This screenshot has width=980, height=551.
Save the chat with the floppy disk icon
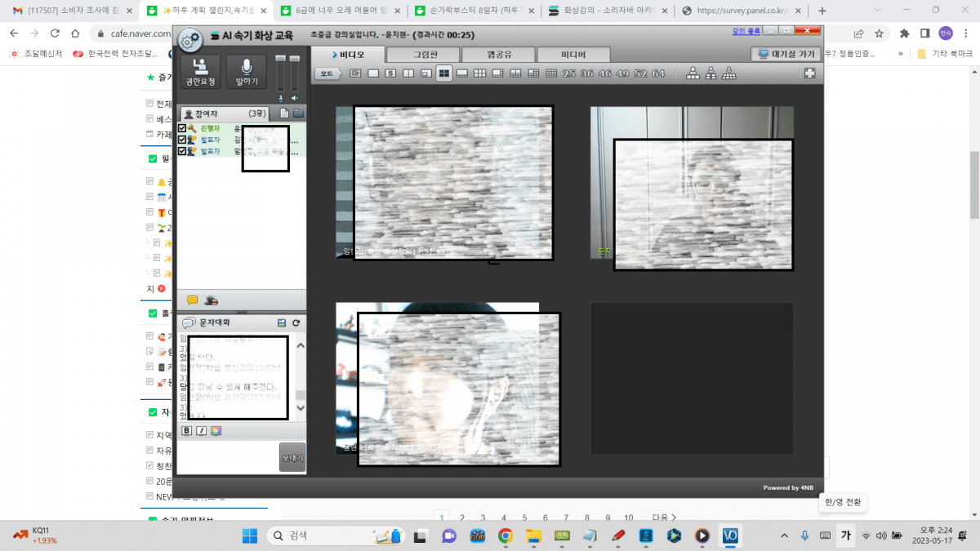282,323
